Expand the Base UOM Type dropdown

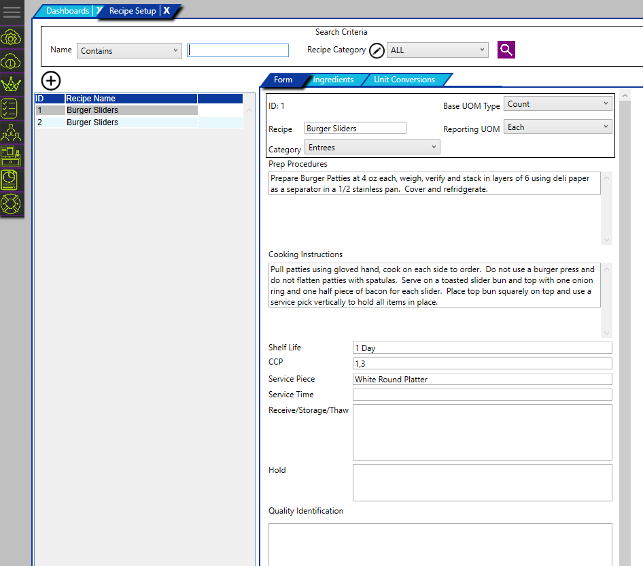pos(557,104)
